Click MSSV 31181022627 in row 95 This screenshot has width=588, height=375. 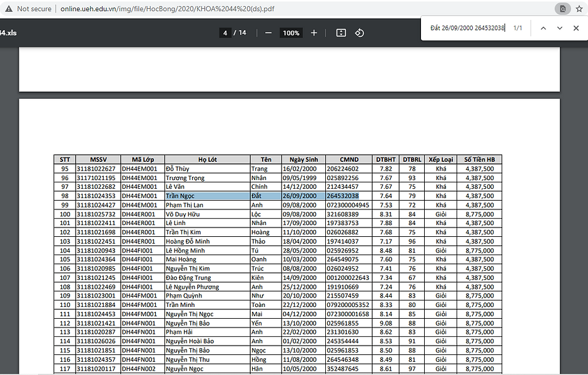pyautogui.click(x=96, y=169)
